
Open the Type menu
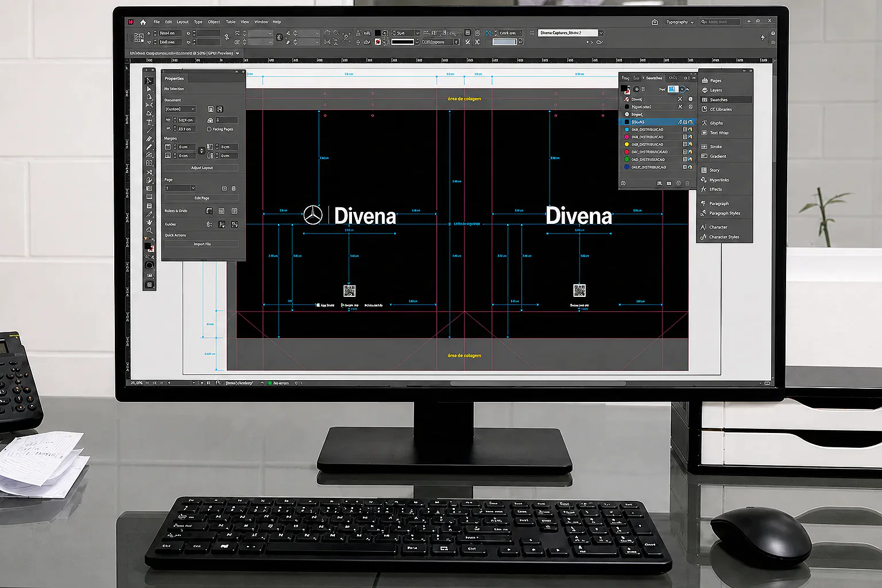[198, 22]
